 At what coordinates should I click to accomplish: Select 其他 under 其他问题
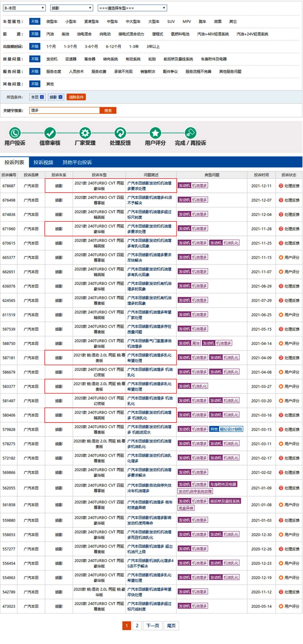50,84
